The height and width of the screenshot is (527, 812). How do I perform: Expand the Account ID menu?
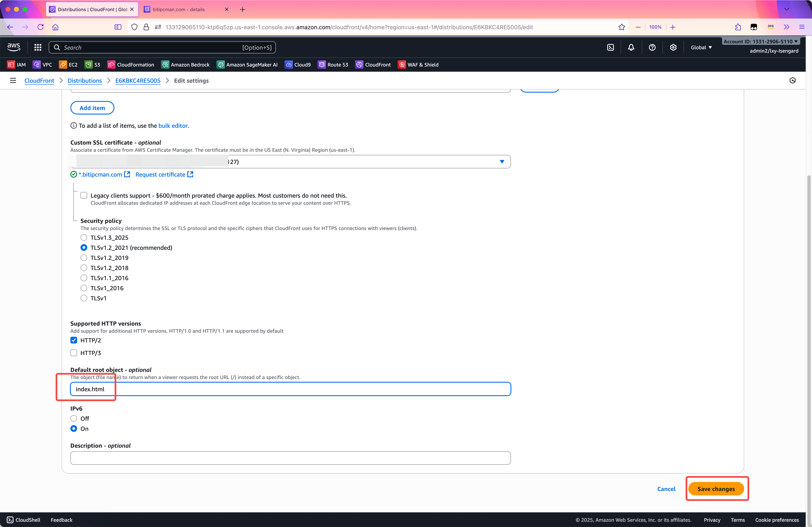click(x=760, y=41)
